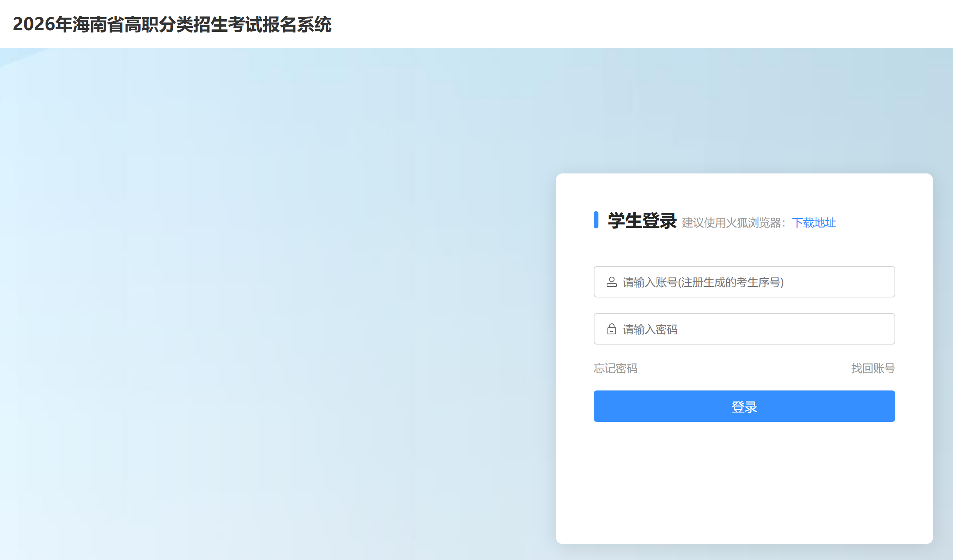Open the 下载地址 Firefox download link
Screen dimensions: 953x560
pos(814,223)
